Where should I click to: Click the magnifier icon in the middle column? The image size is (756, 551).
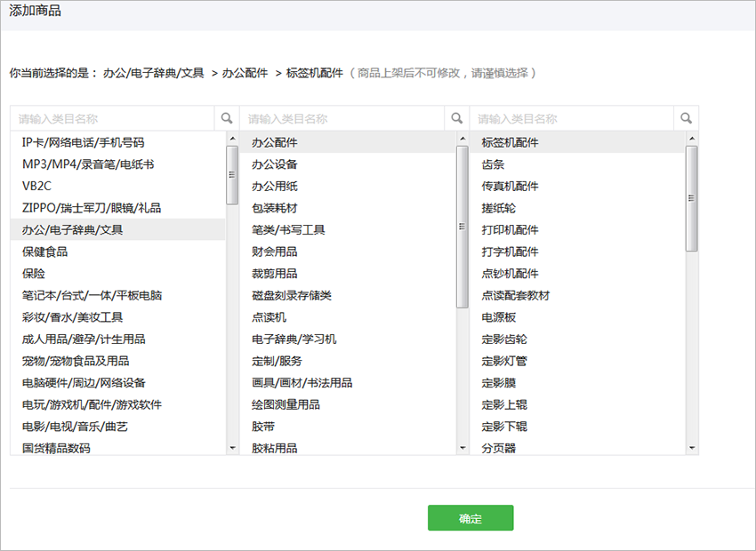[456, 117]
